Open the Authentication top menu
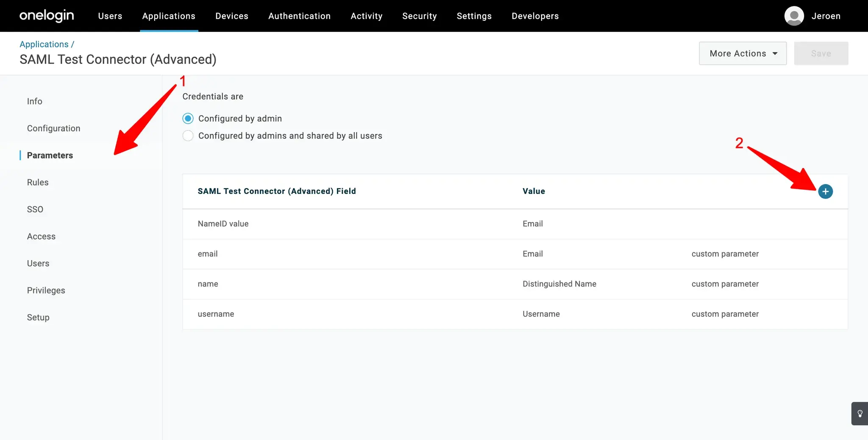 [x=299, y=16]
